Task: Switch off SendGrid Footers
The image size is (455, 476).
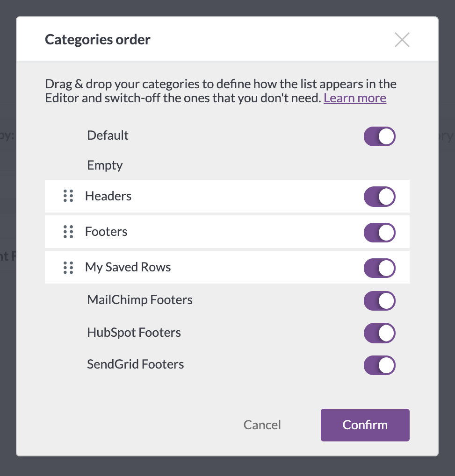Action: pyautogui.click(x=380, y=365)
